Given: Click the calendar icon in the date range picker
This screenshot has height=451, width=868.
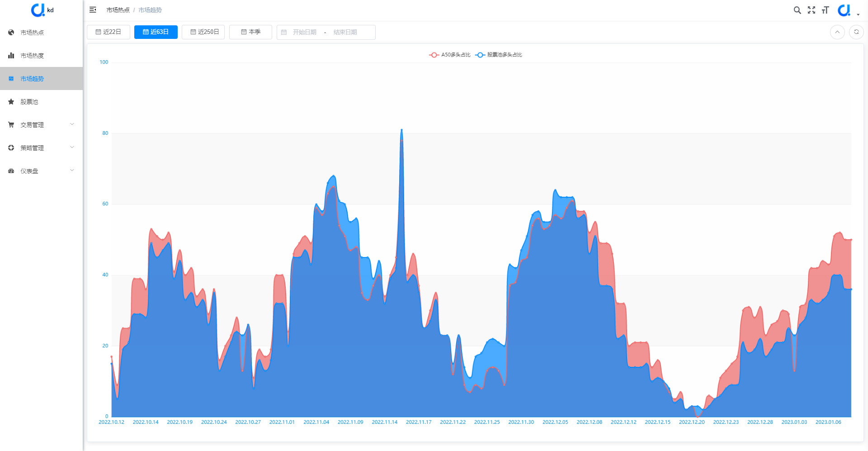Looking at the screenshot, I should point(284,32).
